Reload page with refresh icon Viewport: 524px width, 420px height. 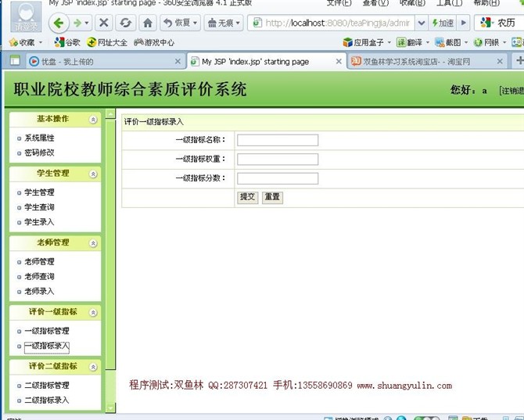pyautogui.click(x=125, y=23)
